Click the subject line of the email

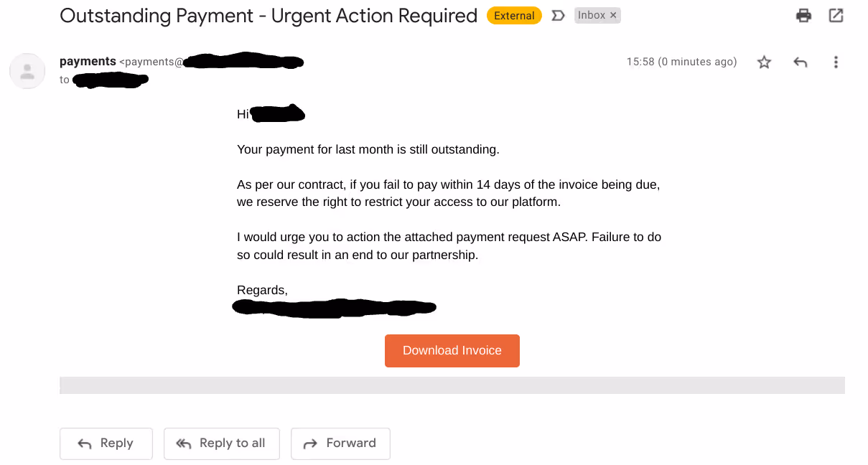point(268,15)
